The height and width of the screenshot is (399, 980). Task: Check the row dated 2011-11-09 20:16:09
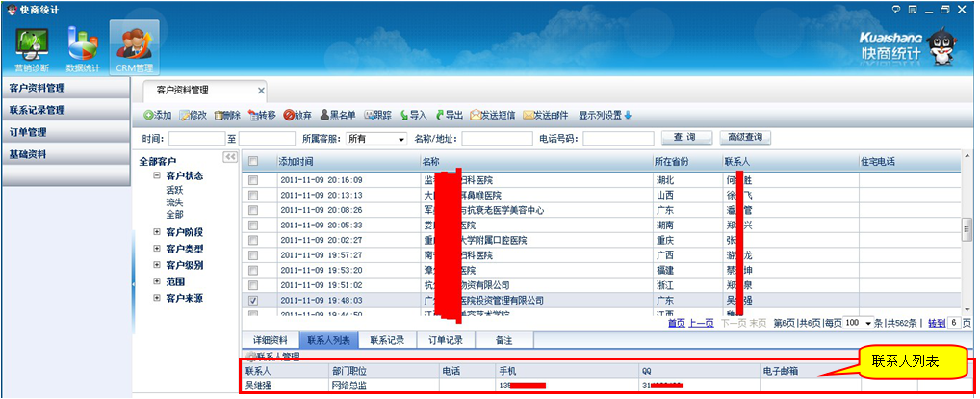click(253, 180)
